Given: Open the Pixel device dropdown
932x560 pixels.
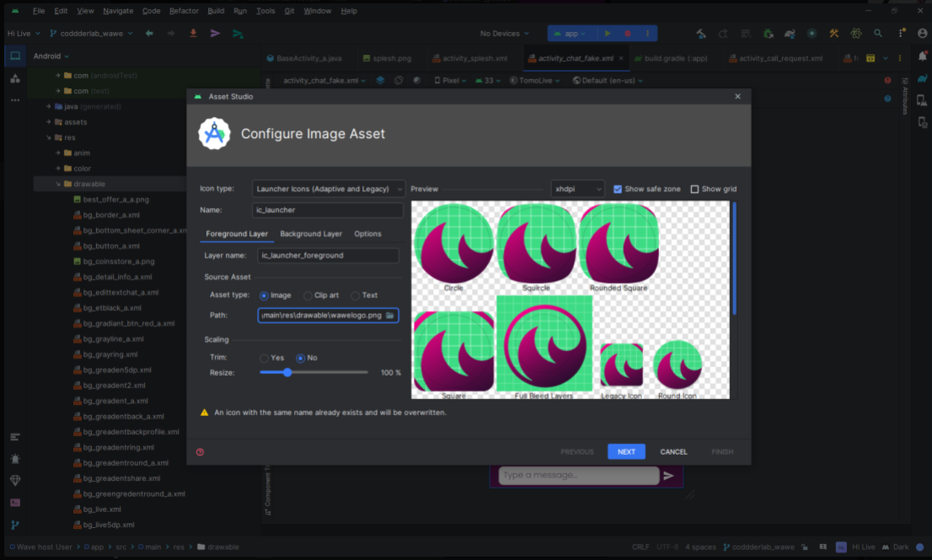Looking at the screenshot, I should (450, 81).
